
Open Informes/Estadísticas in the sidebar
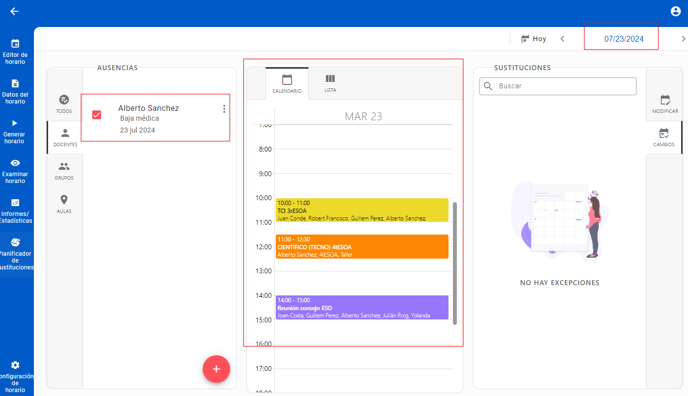16,211
